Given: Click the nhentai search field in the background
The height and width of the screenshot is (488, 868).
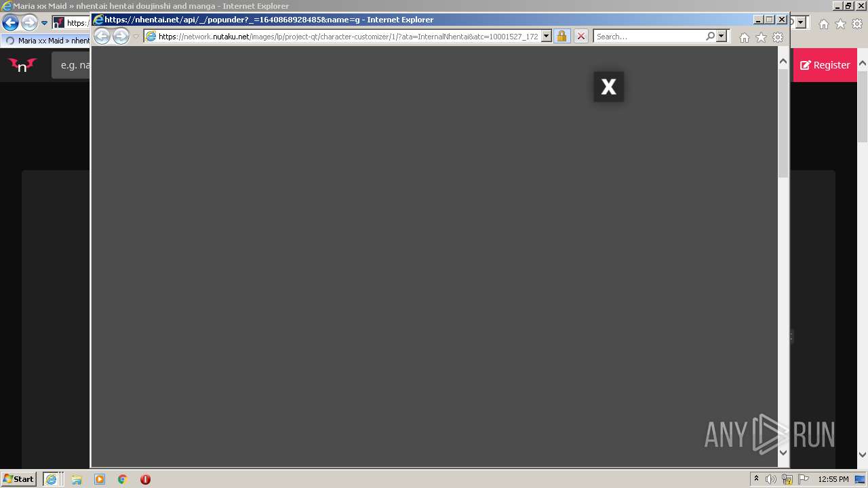Looking at the screenshot, I should click(71, 65).
